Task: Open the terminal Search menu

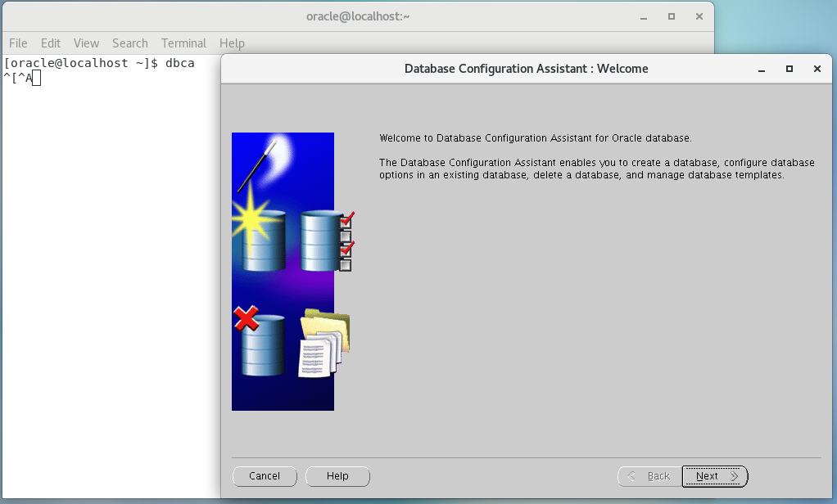Action: coord(129,43)
